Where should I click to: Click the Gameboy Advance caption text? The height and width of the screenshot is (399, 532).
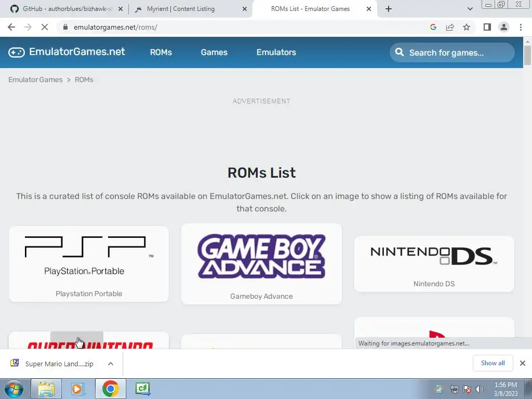(261, 296)
